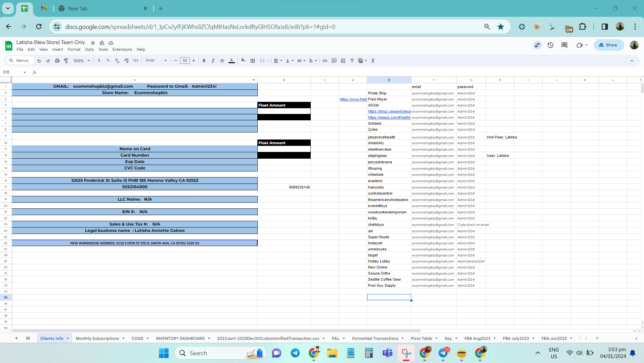Open the zoom level dropdown

point(82,61)
